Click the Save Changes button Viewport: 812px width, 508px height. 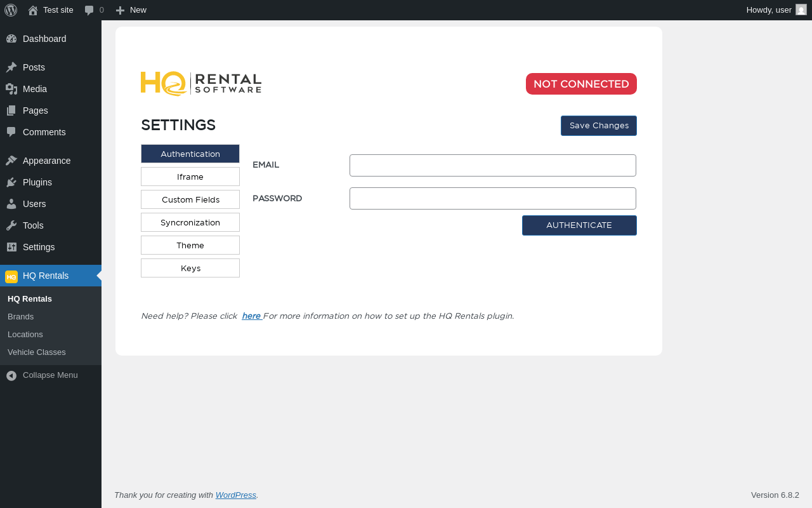point(599,126)
